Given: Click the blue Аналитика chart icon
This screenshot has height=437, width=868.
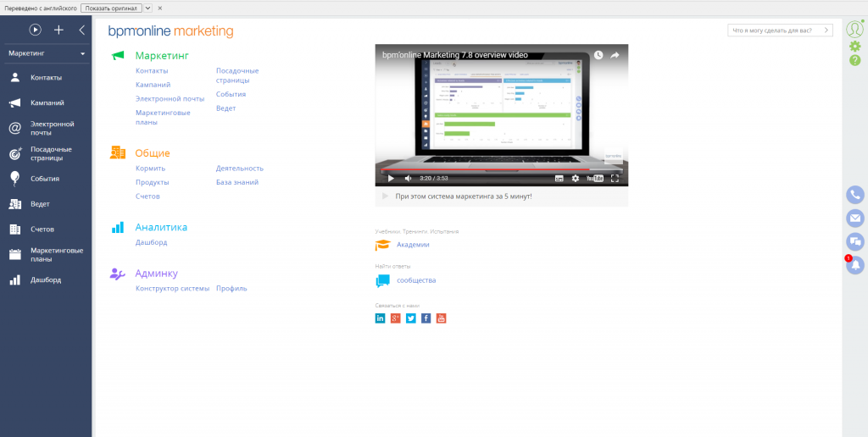Looking at the screenshot, I should tap(117, 227).
